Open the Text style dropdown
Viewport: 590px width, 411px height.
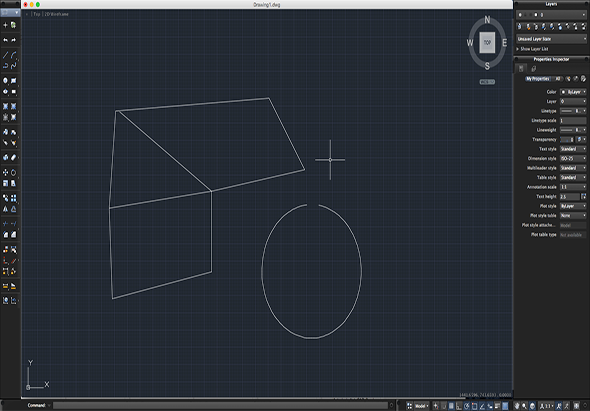click(x=573, y=149)
